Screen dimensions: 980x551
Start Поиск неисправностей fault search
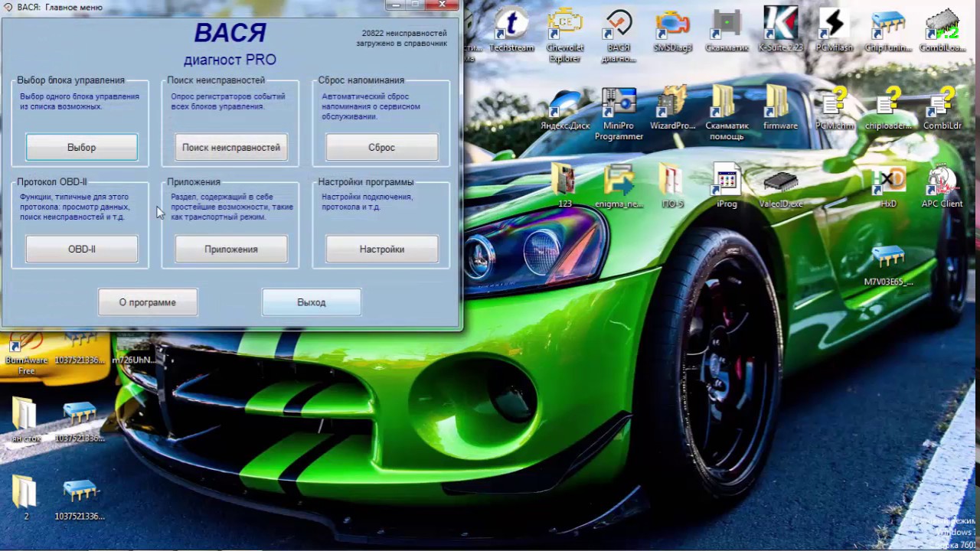tap(231, 148)
